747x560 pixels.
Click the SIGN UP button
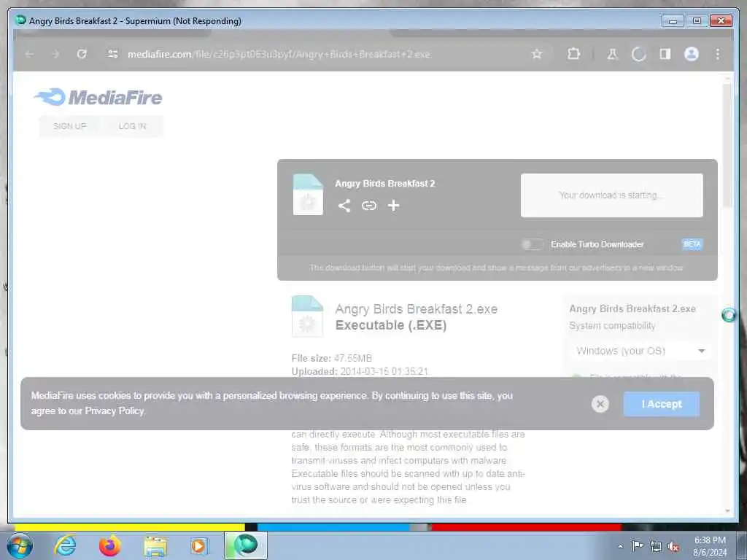[69, 126]
